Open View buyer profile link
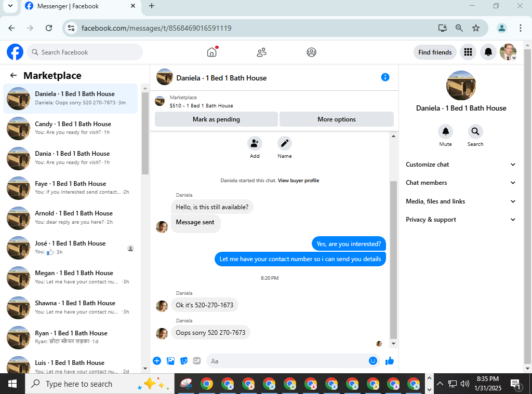 tap(298, 180)
